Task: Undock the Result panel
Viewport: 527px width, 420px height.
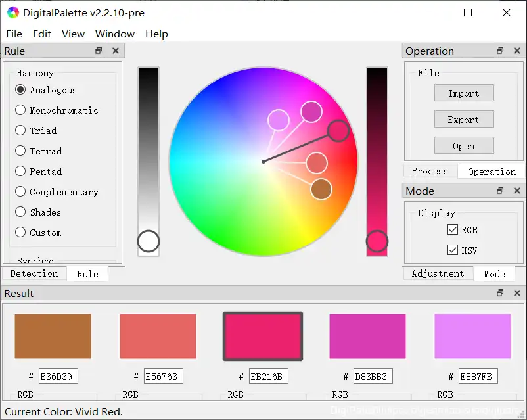Action: (x=500, y=293)
